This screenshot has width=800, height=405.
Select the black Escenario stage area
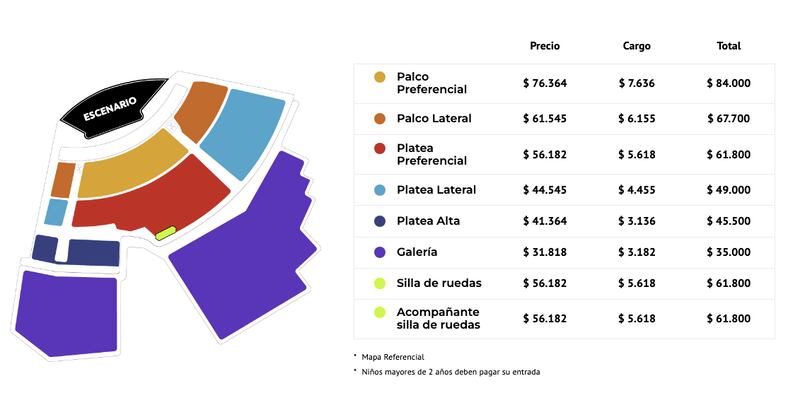coord(112,107)
